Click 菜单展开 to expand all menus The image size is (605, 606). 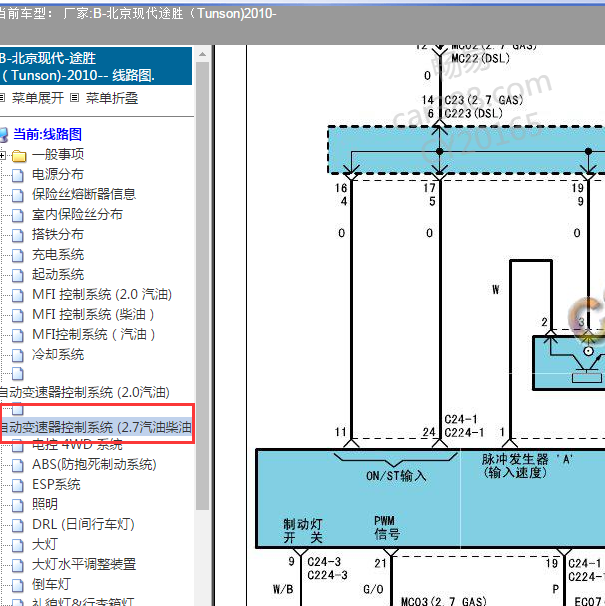click(38, 98)
